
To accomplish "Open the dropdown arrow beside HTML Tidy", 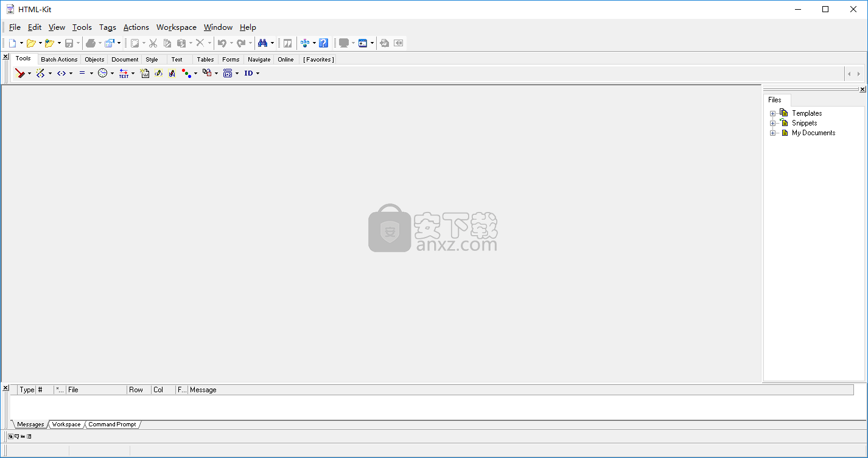I will click(x=29, y=73).
